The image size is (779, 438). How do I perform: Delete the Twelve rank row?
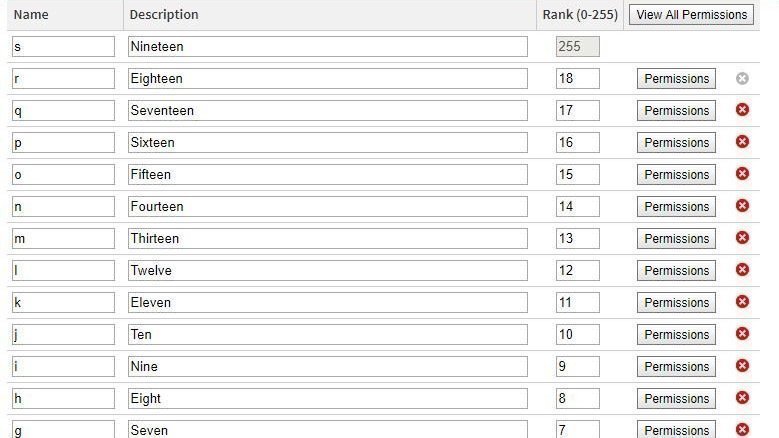click(x=742, y=270)
